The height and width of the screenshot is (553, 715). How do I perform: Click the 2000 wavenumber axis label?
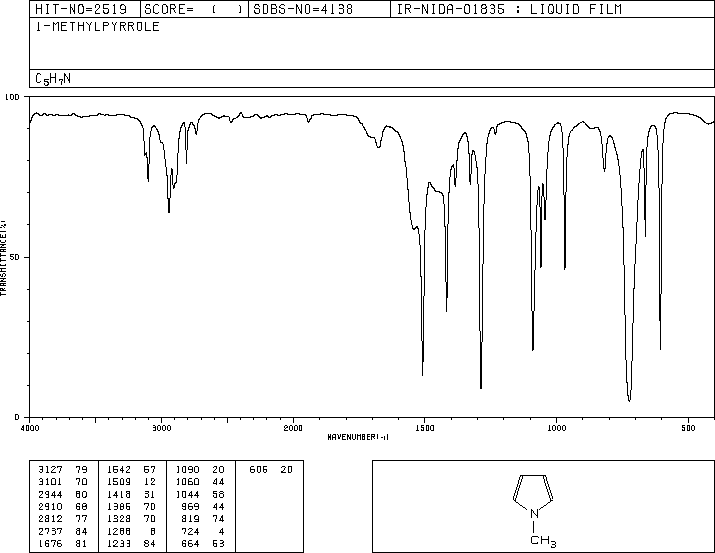point(293,428)
